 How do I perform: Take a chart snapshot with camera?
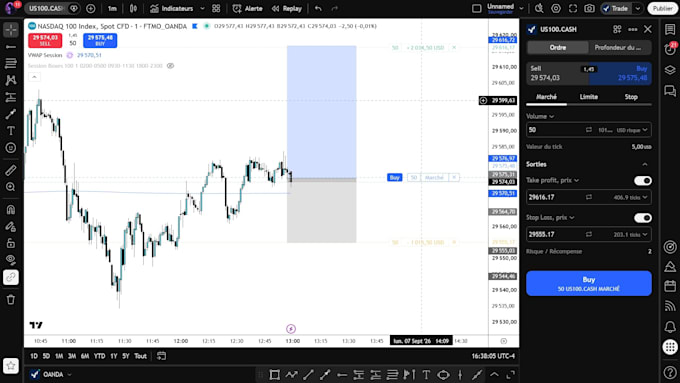pyautogui.click(x=589, y=8)
